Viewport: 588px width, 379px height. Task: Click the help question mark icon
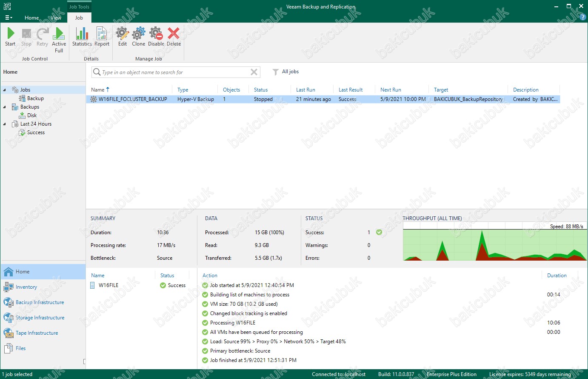pos(583,17)
